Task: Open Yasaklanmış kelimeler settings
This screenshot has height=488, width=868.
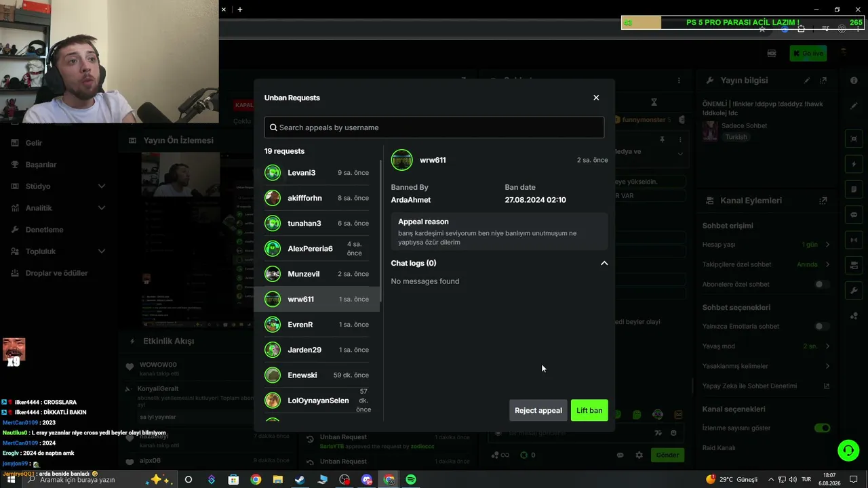Action: pyautogui.click(x=766, y=366)
